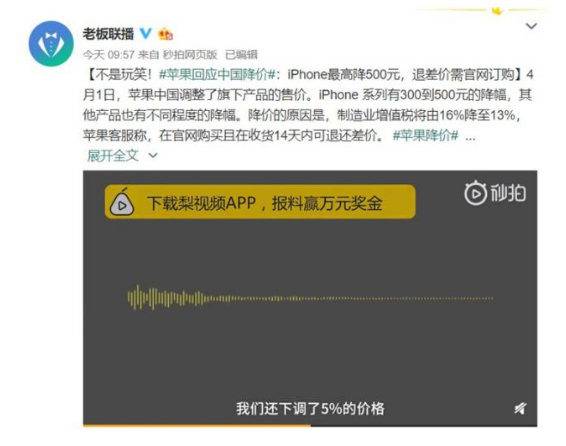Click the pear video logo in banner
This screenshot has height=446, width=566.
coord(122,203)
